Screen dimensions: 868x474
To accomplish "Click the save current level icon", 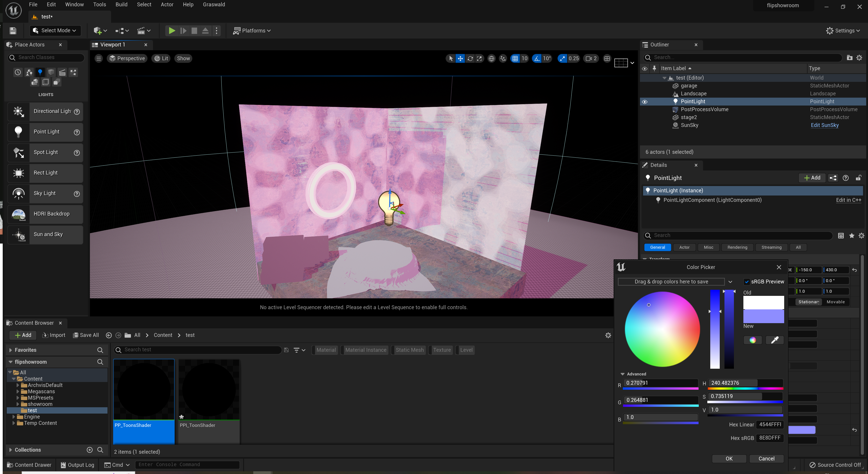I will (x=13, y=31).
